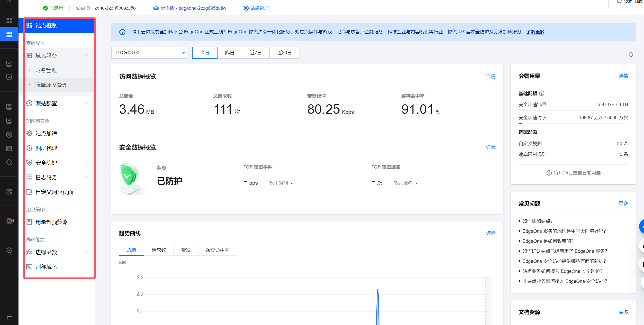This screenshot has height=325, width=644.
Task: Open the icon with orange dot in dark sidebar
Action: point(10,221)
